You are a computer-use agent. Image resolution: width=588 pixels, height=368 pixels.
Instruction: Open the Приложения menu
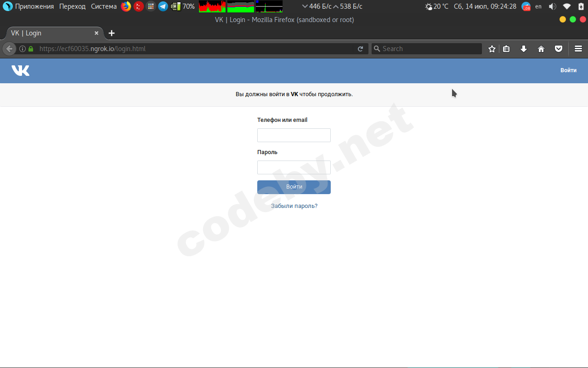click(x=34, y=6)
